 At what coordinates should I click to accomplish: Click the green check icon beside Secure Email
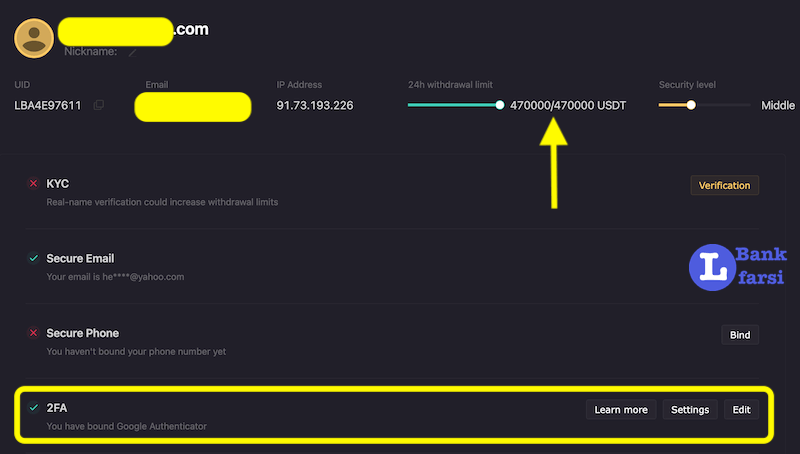33,258
